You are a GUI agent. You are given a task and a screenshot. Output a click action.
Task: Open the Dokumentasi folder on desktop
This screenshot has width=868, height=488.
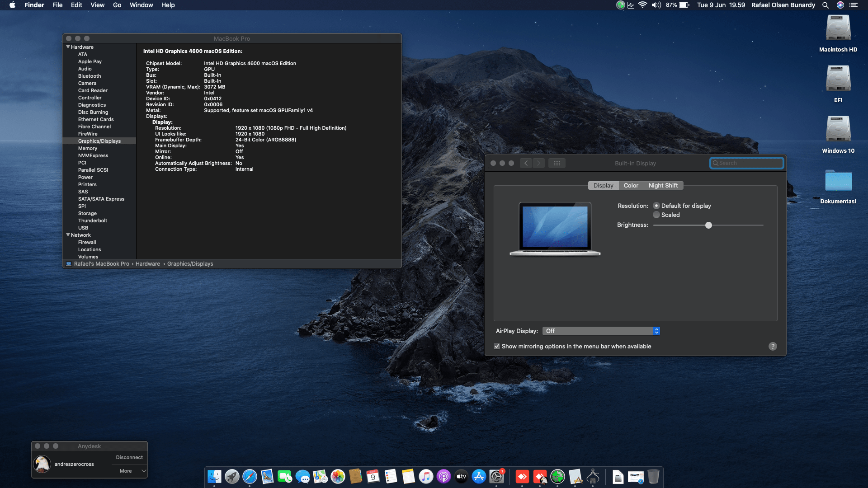coord(838,180)
